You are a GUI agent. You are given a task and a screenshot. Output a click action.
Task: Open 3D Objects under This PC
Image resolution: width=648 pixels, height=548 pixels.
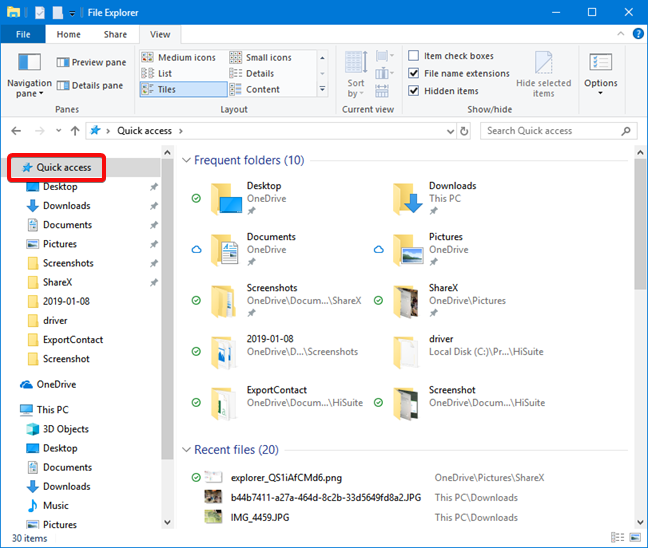[57, 429]
